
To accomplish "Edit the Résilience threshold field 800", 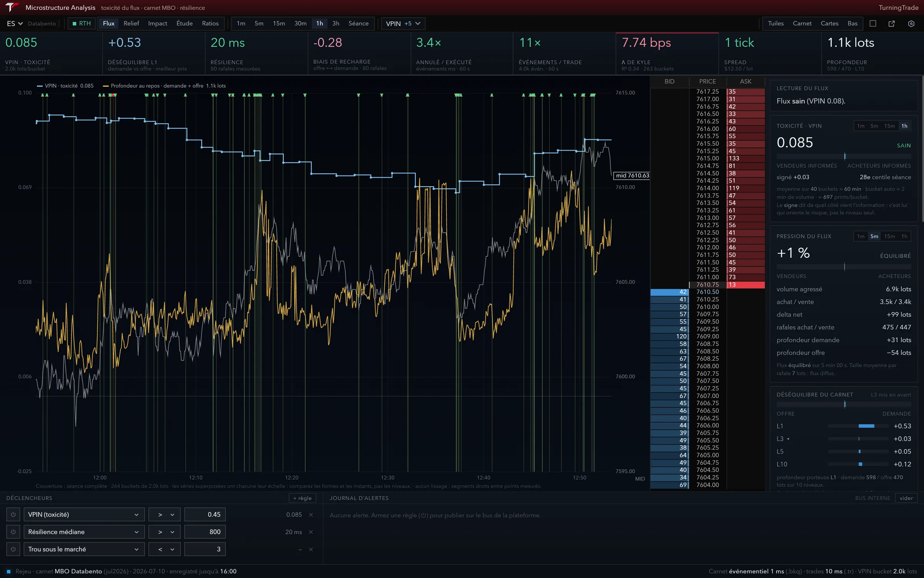I will 205,532.
